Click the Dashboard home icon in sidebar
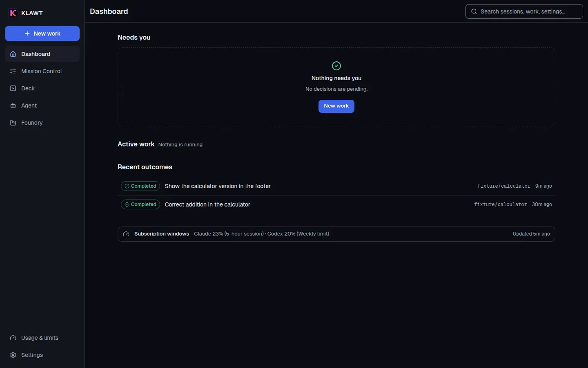The width and height of the screenshot is (588, 368). (x=13, y=54)
